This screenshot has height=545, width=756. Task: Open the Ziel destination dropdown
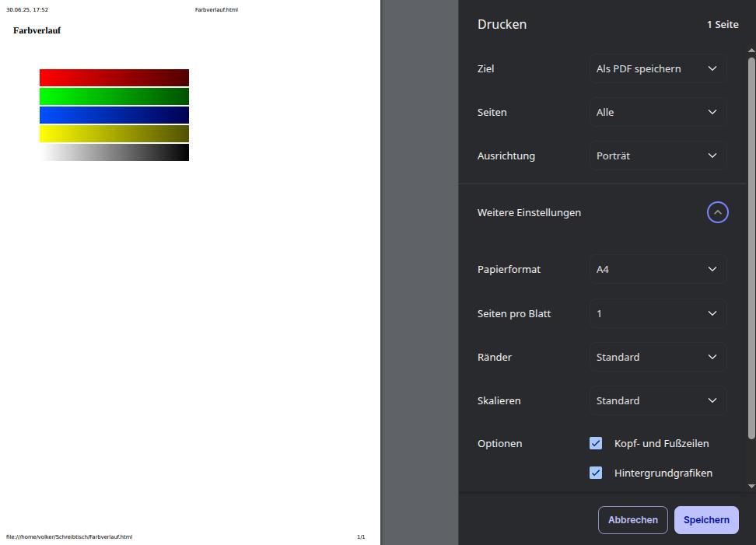pos(657,69)
